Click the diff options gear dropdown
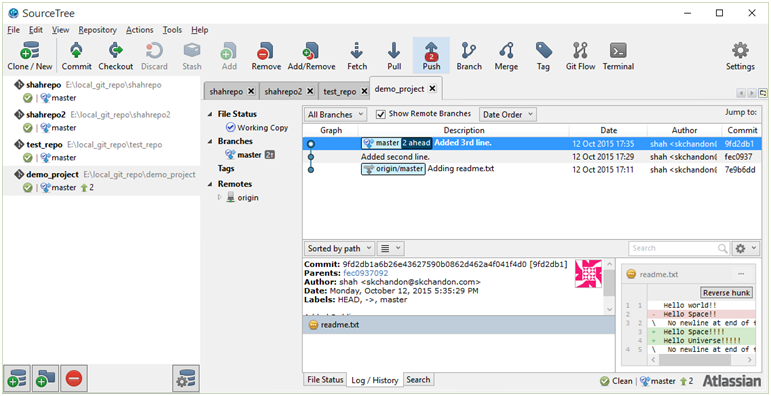 pyautogui.click(x=745, y=248)
